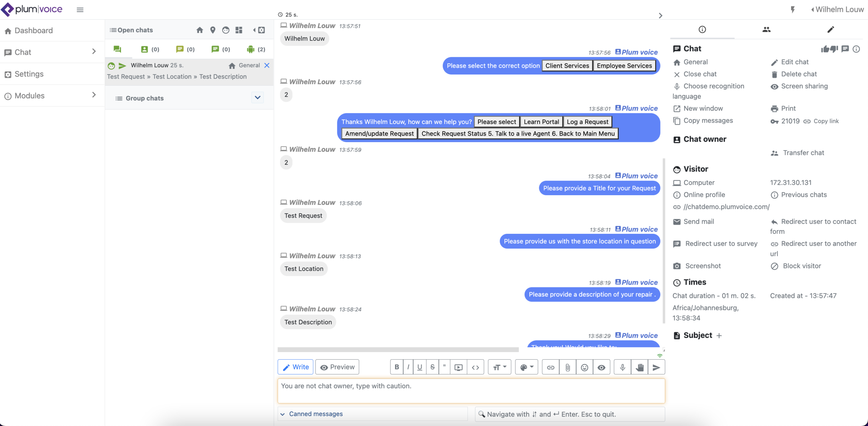Toggle italic text formatting
Viewport: 868px width, 426px height.
(408, 367)
